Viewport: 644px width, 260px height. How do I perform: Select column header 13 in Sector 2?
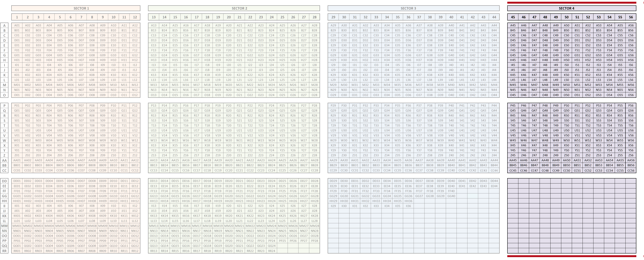(x=154, y=17)
